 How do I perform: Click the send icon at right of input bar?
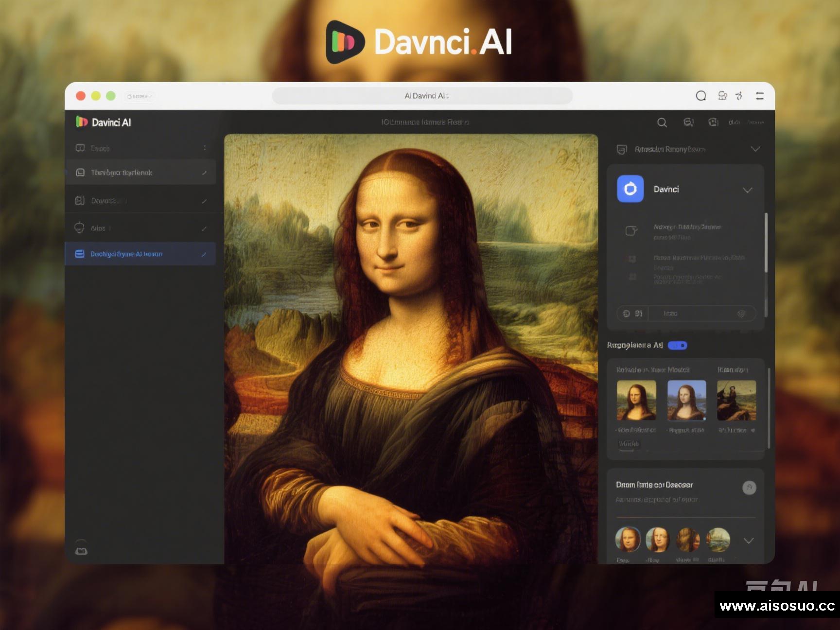pyautogui.click(x=741, y=314)
